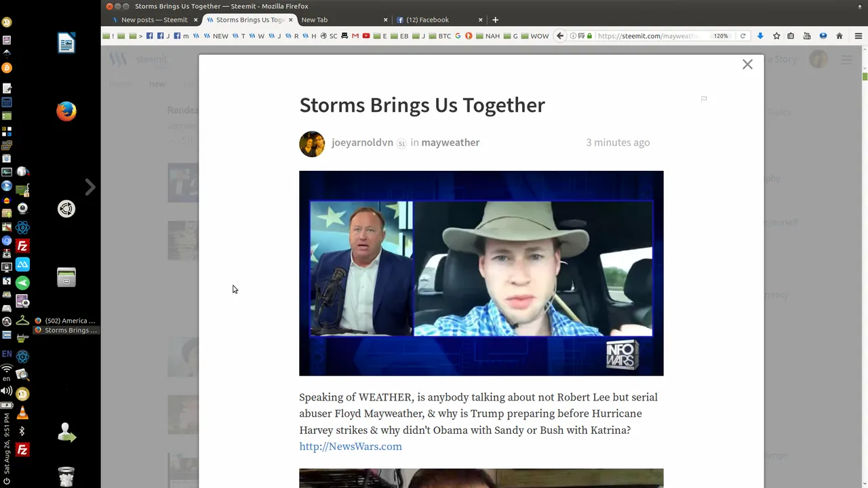Open the BTC bookmarks folder

(440, 36)
